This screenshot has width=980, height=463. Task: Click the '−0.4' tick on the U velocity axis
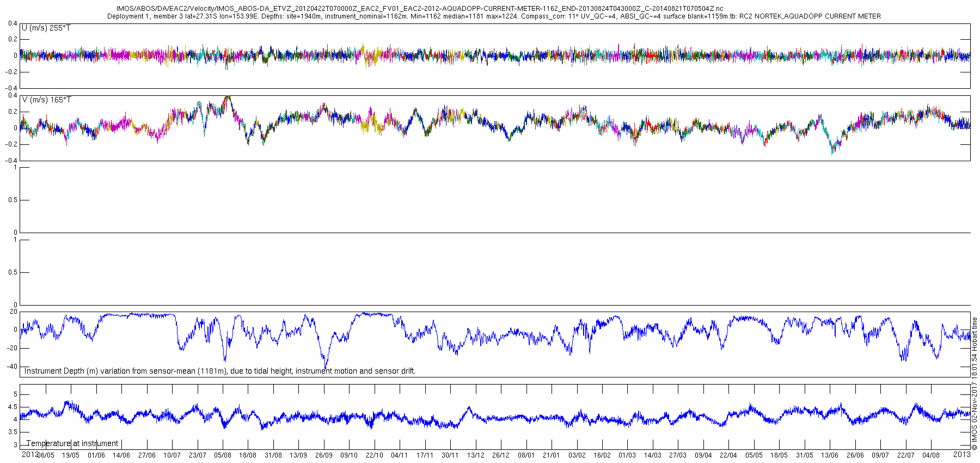(x=11, y=88)
